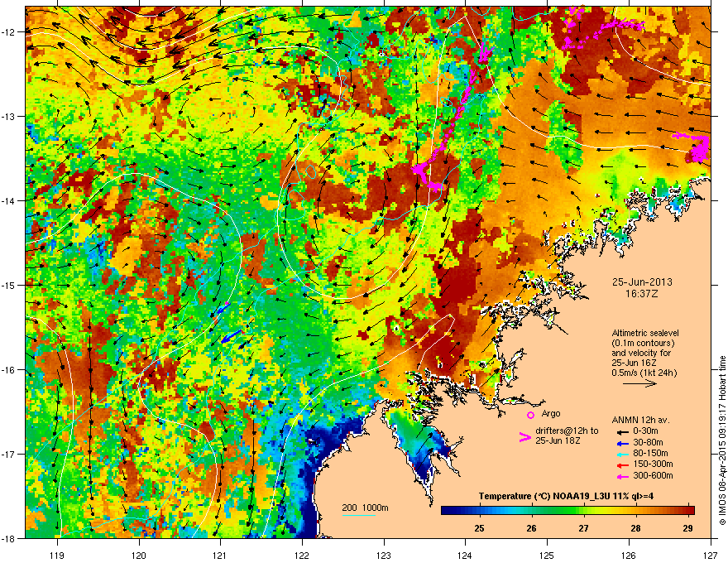Click the '127' longitude axis label
The image size is (728, 563).
click(711, 555)
